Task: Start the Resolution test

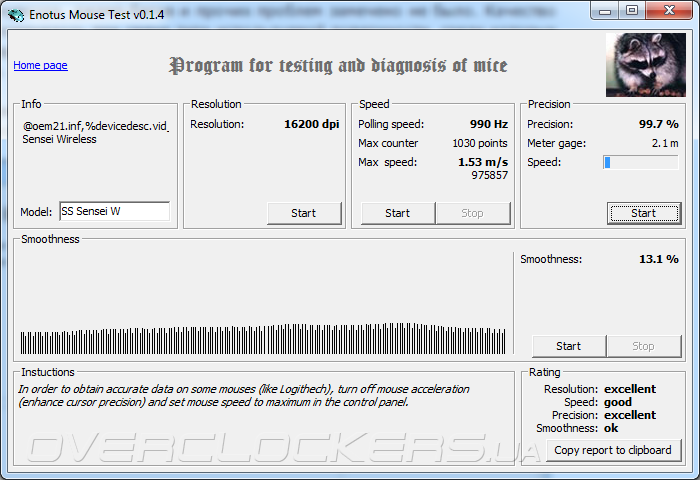Action: [x=304, y=213]
